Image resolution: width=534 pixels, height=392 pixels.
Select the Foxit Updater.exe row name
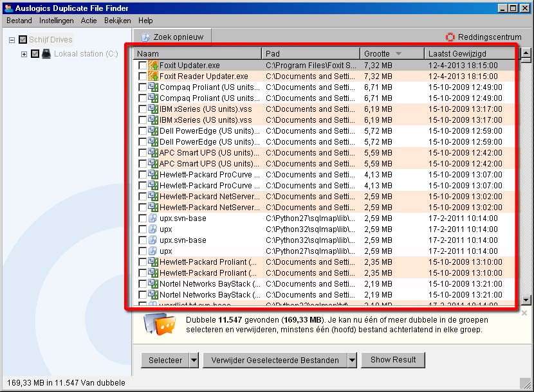click(x=189, y=66)
